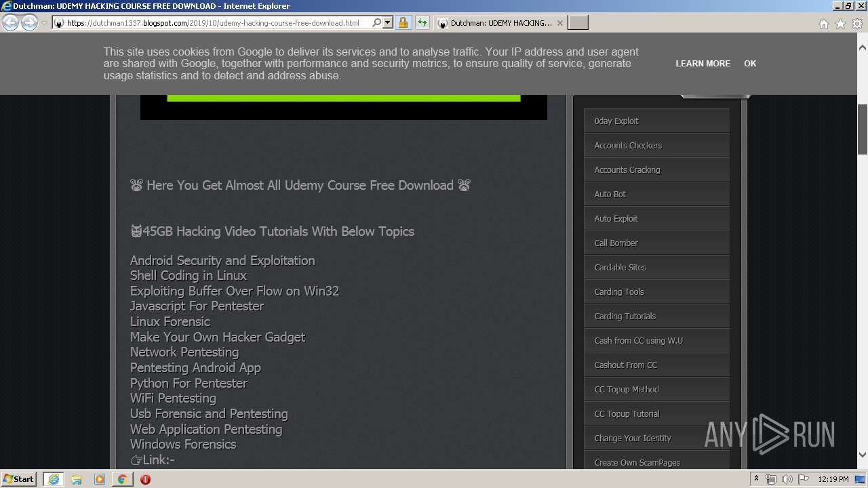Open the Auto Bot category
The height and width of the screenshot is (488, 868).
(656, 194)
